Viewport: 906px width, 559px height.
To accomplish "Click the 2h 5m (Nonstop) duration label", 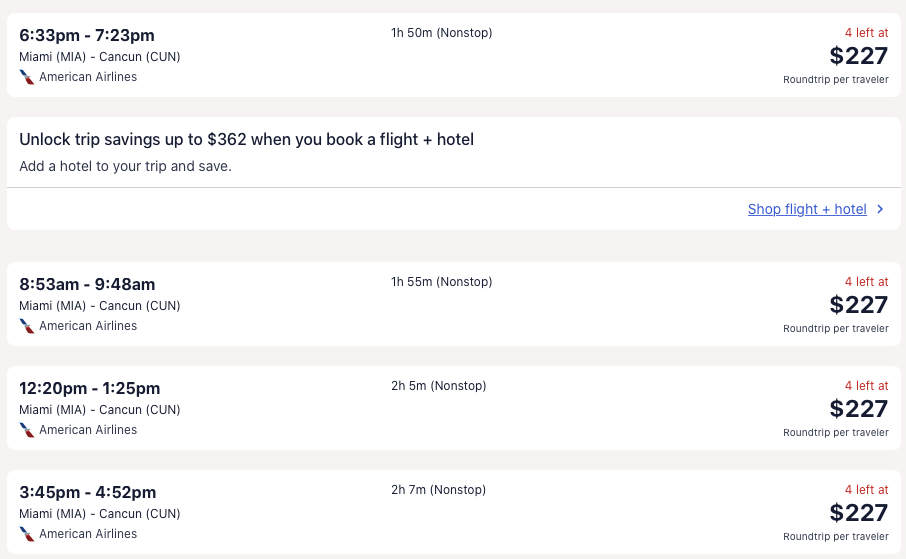I will click(x=438, y=386).
